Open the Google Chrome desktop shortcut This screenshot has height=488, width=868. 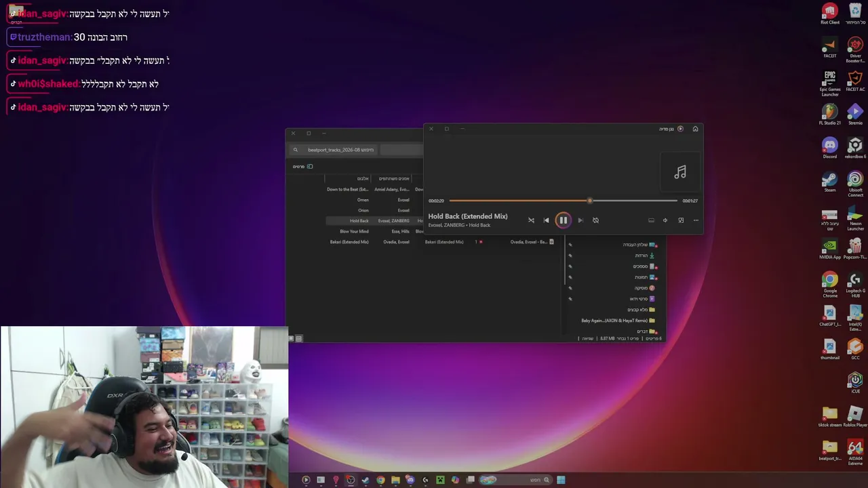pyautogui.click(x=830, y=285)
